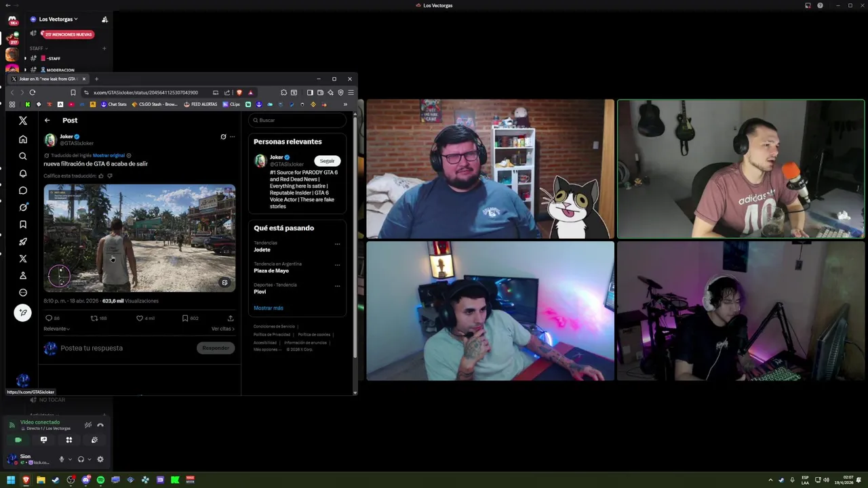Screen dimensions: 868x488
Task: Open post options three-dot menu
Action: (x=232, y=136)
